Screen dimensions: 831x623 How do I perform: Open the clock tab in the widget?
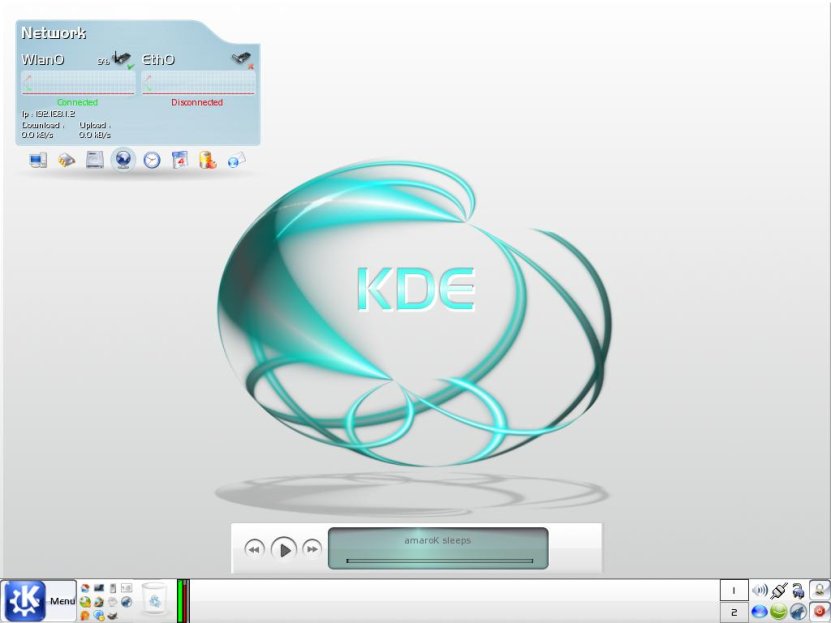coord(152,160)
